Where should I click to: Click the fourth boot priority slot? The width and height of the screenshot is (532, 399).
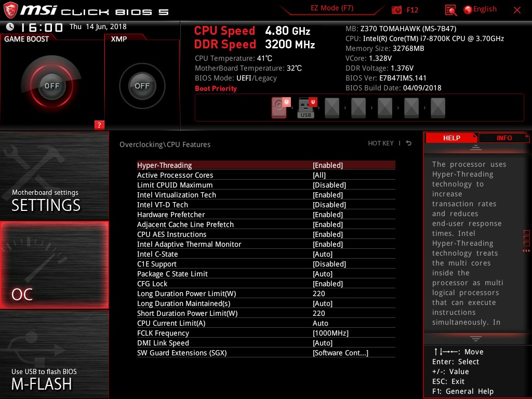click(x=358, y=108)
